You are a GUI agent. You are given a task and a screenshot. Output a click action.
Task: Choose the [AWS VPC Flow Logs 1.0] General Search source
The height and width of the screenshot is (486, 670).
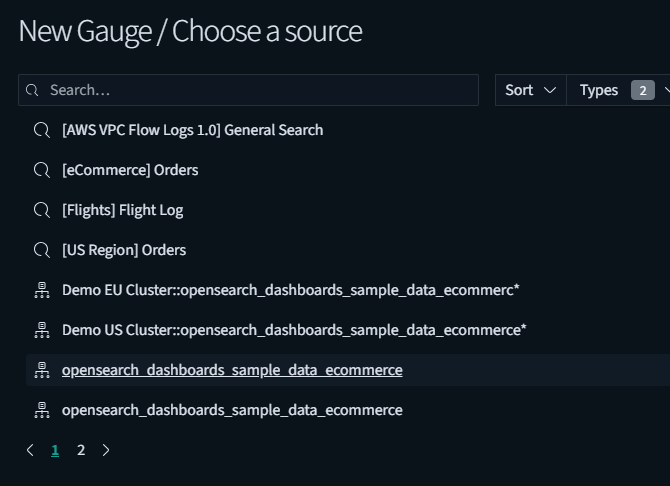192,130
